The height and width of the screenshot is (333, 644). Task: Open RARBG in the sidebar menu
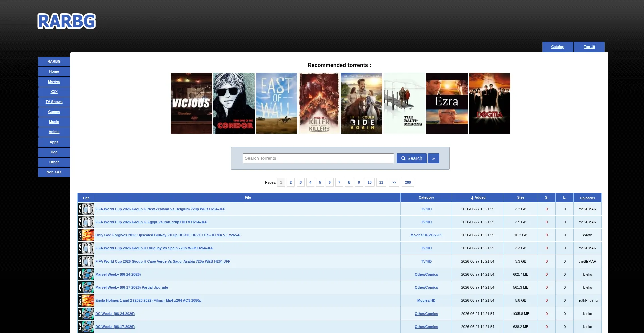pos(54,62)
